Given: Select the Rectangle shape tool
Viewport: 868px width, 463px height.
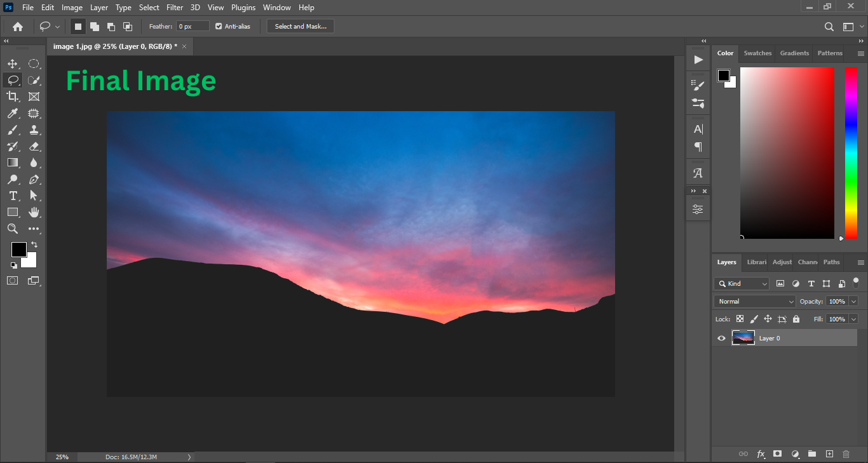Looking at the screenshot, I should click(13, 212).
